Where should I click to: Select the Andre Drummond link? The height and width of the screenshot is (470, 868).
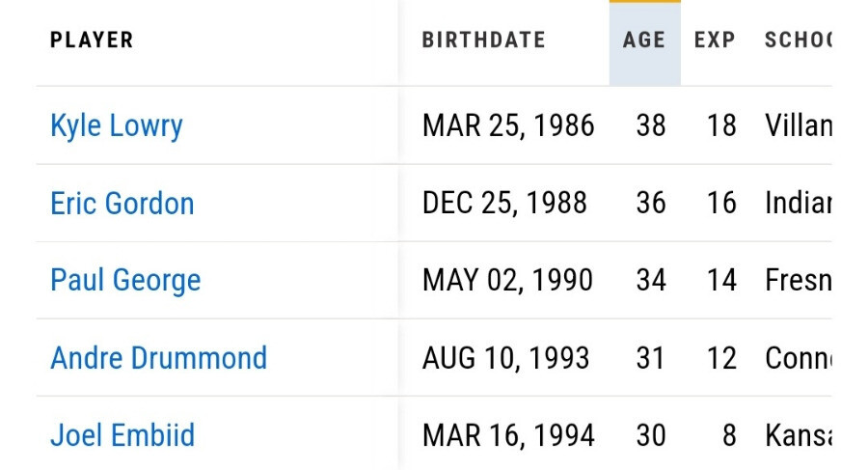[x=158, y=358]
